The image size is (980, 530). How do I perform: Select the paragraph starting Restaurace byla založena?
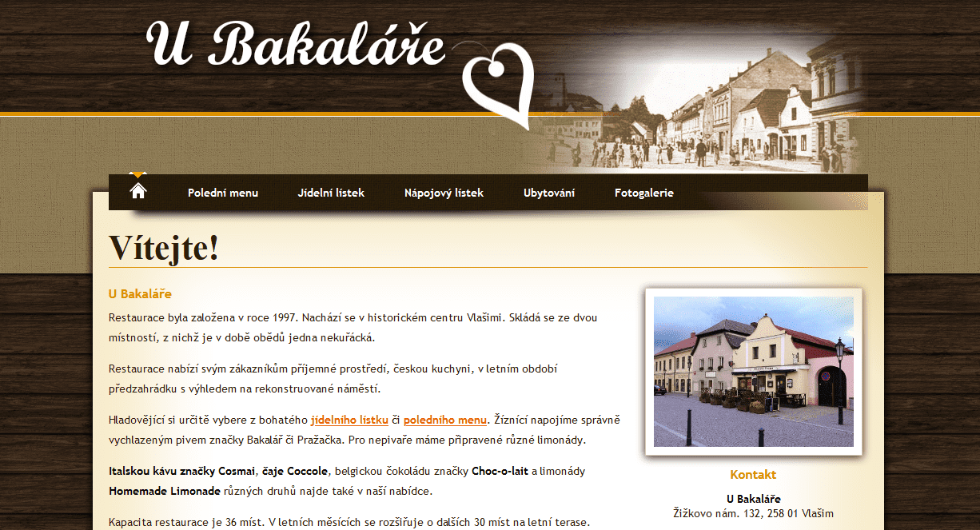pos(353,328)
